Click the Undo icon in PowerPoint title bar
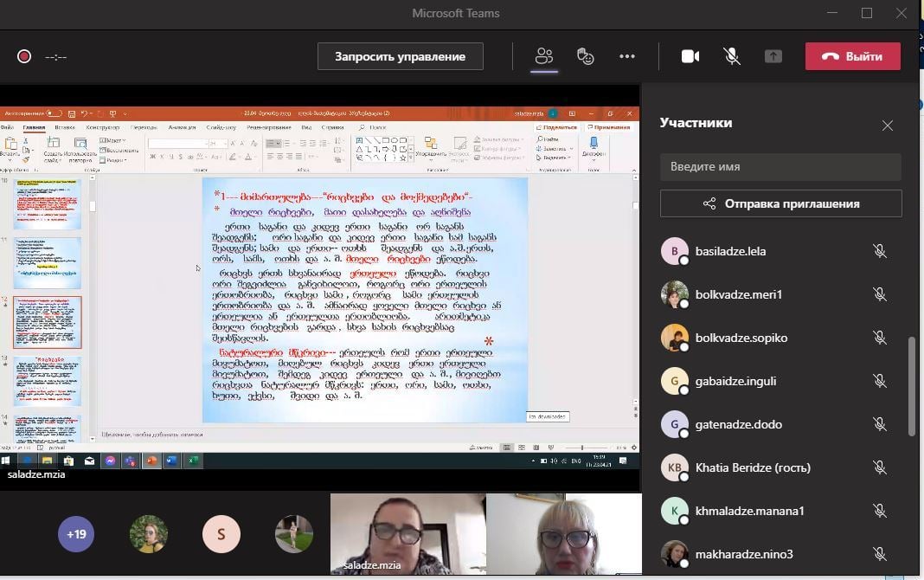The width and height of the screenshot is (924, 580). [84, 113]
